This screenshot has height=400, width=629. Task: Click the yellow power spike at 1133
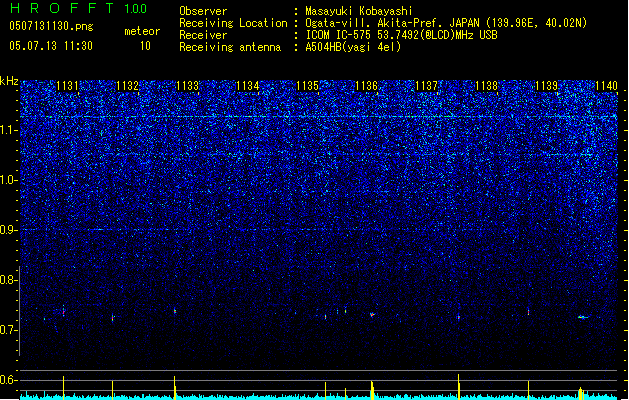pyautogui.click(x=174, y=388)
